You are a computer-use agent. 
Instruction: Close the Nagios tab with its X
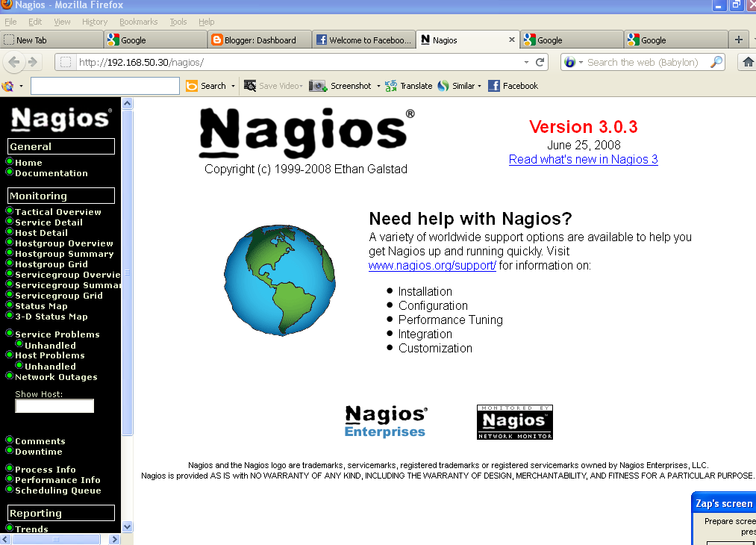pyautogui.click(x=511, y=40)
